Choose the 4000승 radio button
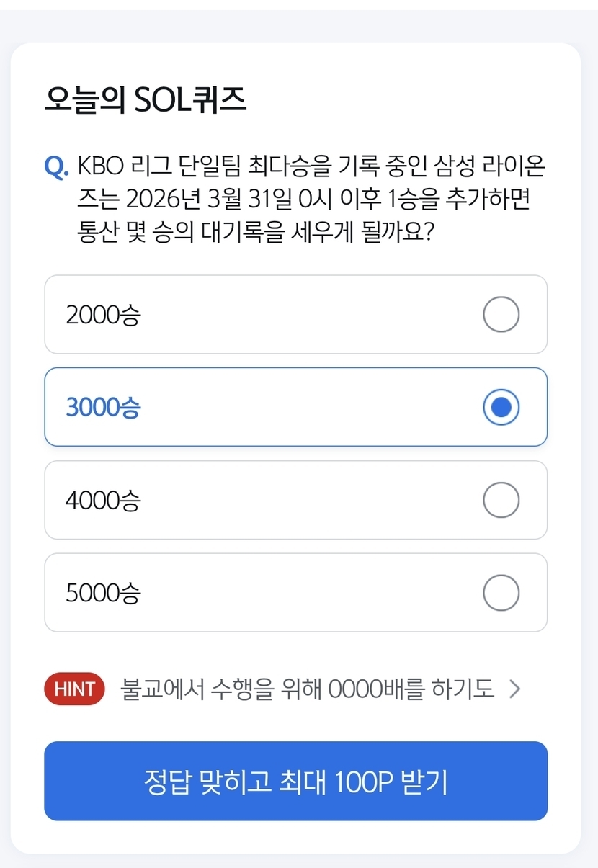 pyautogui.click(x=501, y=501)
